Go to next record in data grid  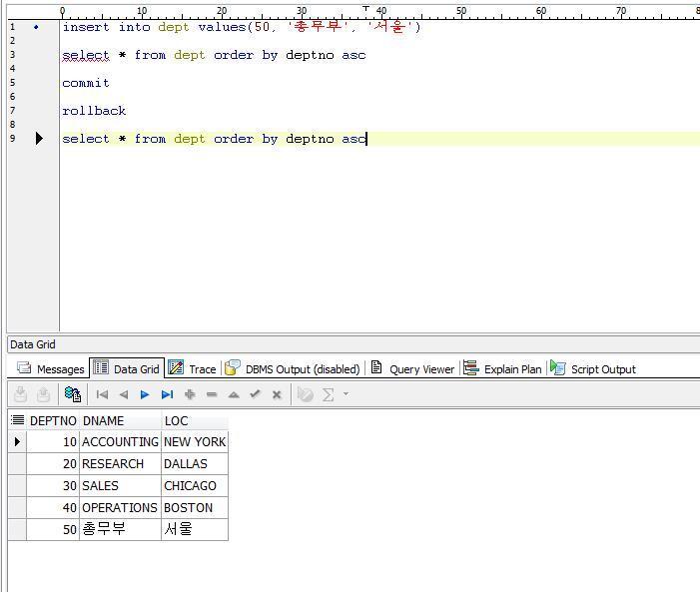click(145, 394)
